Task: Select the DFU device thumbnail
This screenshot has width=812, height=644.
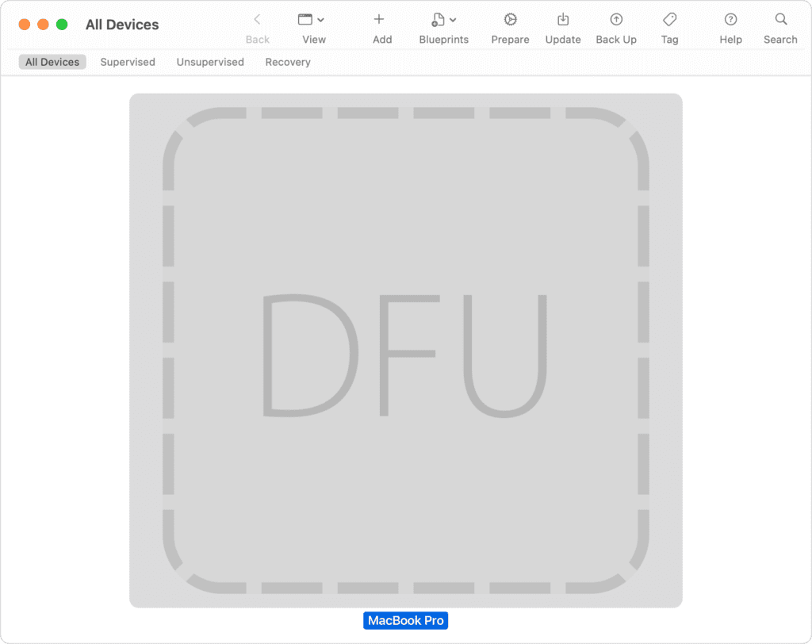Action: click(x=406, y=351)
